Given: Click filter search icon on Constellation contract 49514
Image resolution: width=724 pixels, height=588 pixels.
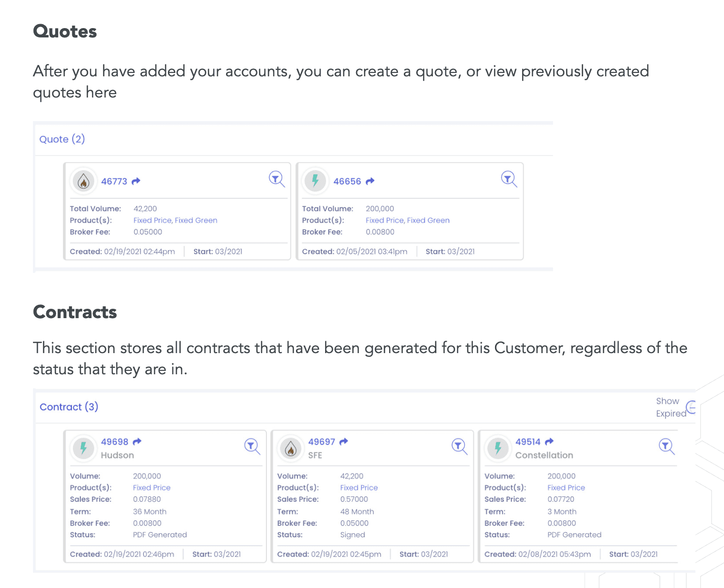Looking at the screenshot, I should pos(667,447).
